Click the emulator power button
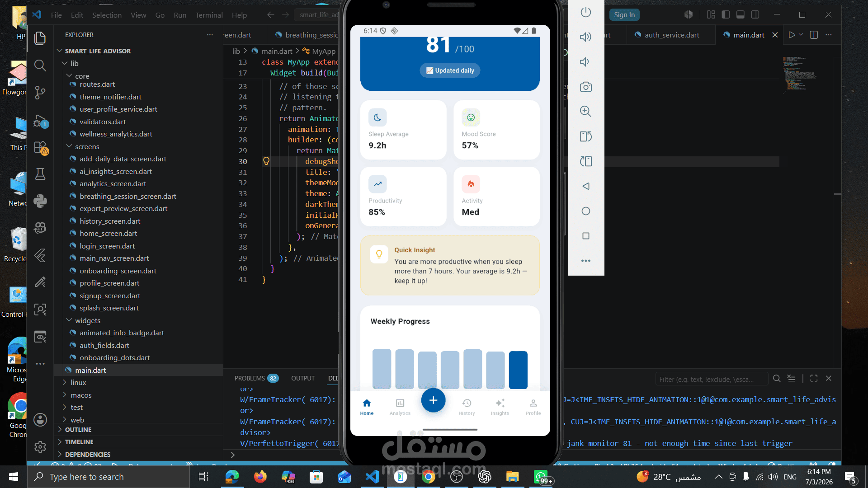This screenshot has width=868, height=488. pyautogui.click(x=586, y=12)
